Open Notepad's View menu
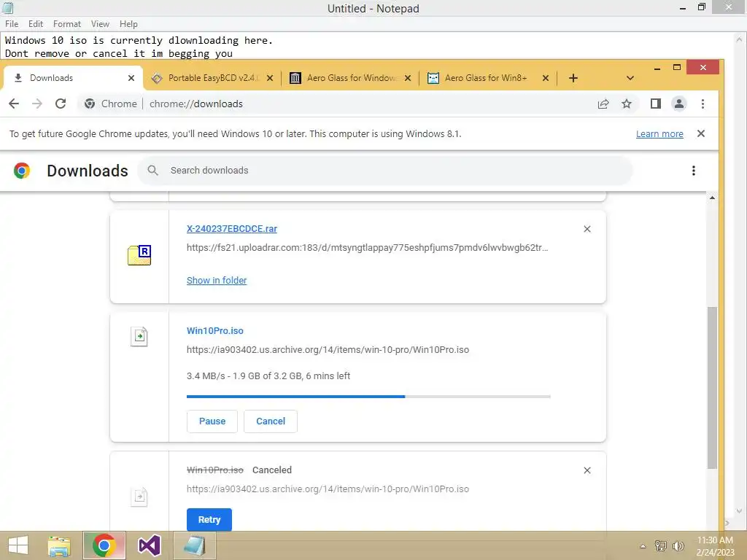 coord(100,24)
